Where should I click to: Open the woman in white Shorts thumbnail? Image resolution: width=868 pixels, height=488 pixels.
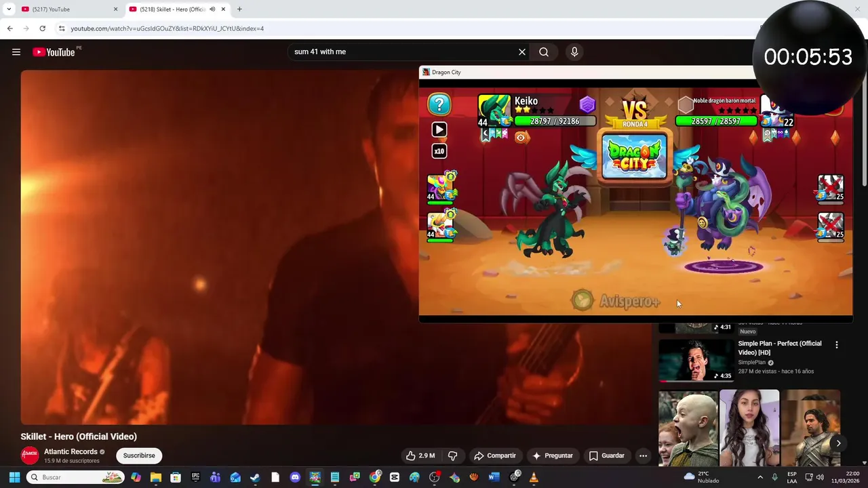pyautogui.click(x=749, y=428)
